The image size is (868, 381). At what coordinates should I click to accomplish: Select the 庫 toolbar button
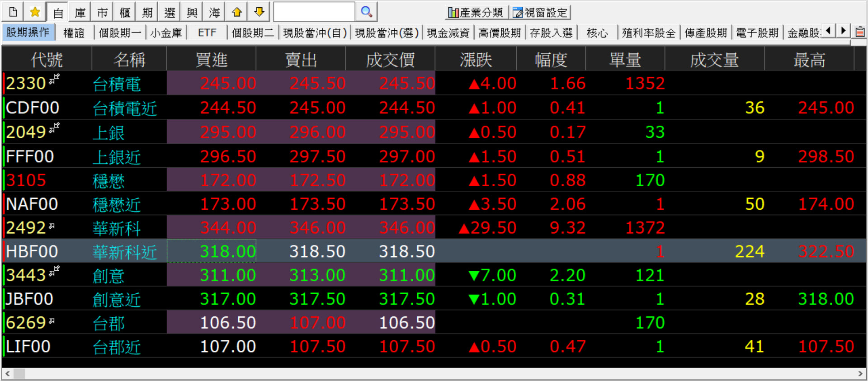[80, 12]
